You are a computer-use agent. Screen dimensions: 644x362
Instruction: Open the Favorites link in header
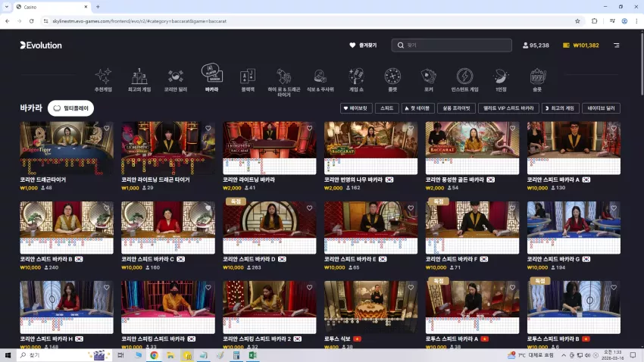(x=363, y=45)
